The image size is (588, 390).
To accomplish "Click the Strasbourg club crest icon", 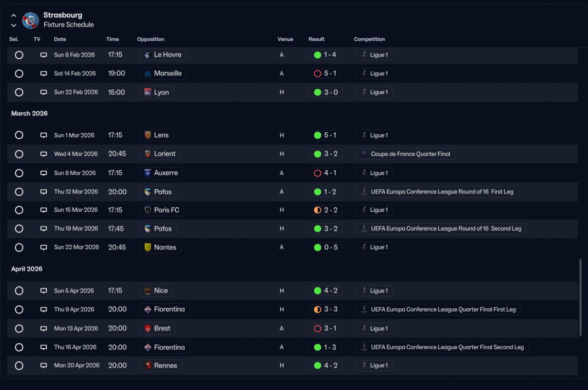I will click(31, 20).
